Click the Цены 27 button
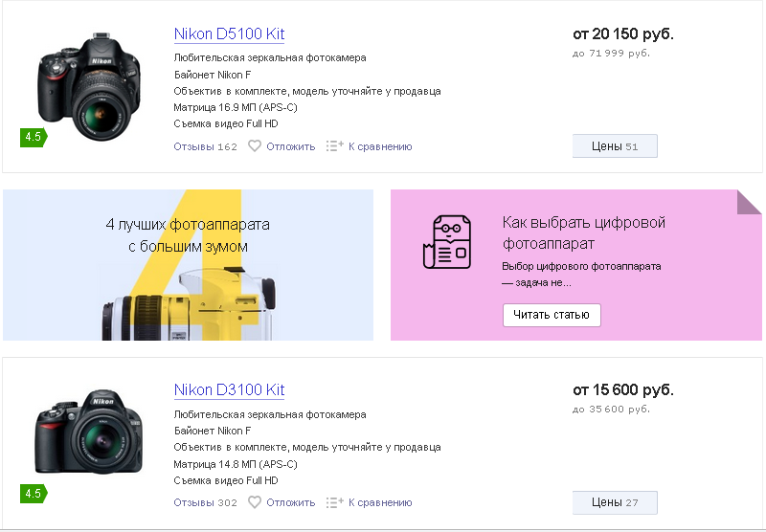Viewport: 766px width, 532px height. (x=615, y=502)
